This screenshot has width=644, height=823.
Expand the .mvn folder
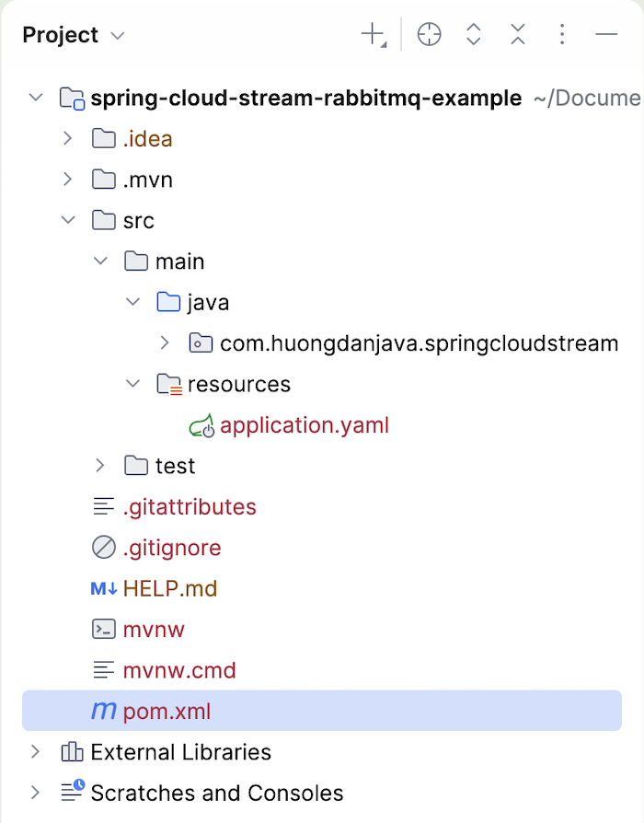click(x=67, y=180)
